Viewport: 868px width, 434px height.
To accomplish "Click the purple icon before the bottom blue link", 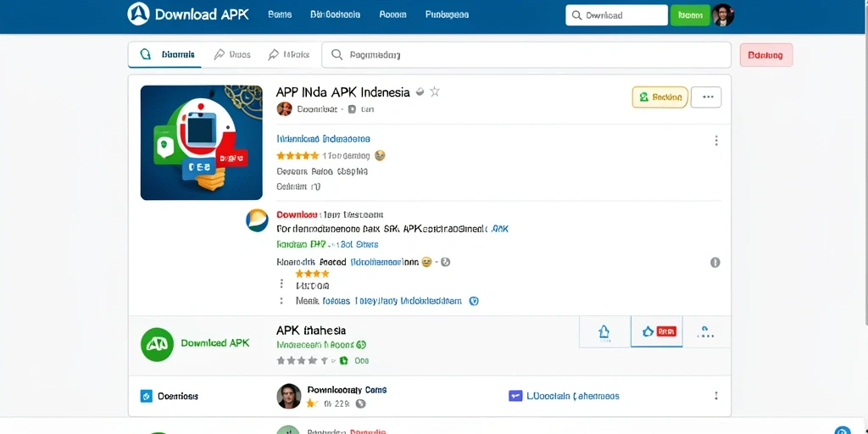I will [515, 396].
